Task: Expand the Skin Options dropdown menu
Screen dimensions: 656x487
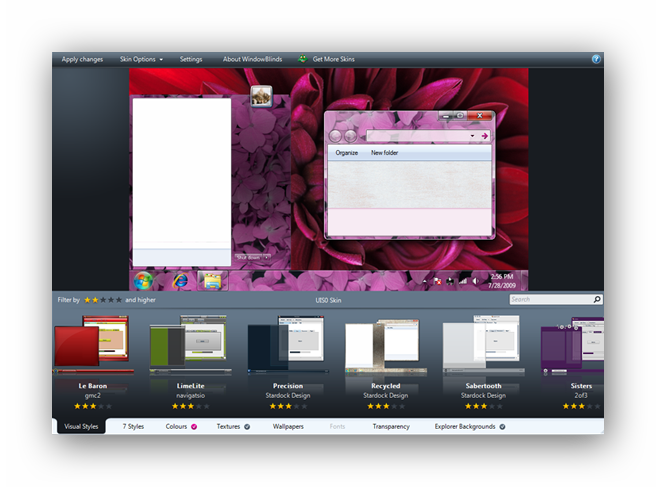Action: pos(141,59)
